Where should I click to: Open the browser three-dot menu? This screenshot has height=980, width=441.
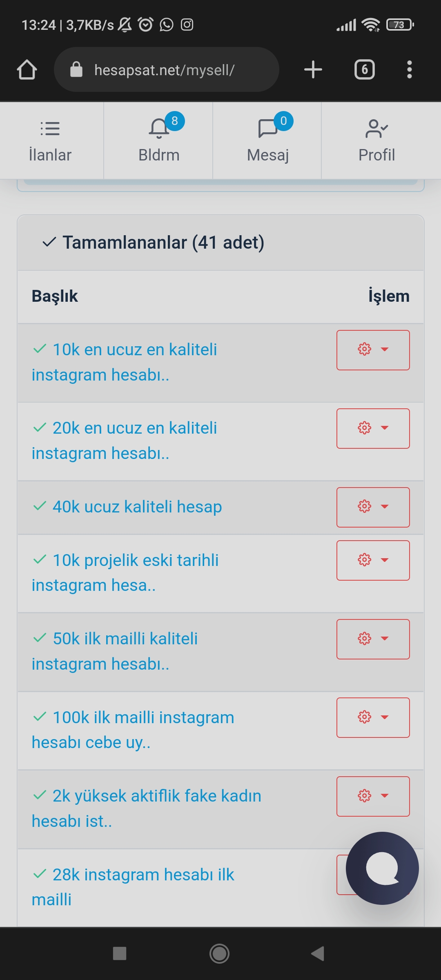click(409, 69)
